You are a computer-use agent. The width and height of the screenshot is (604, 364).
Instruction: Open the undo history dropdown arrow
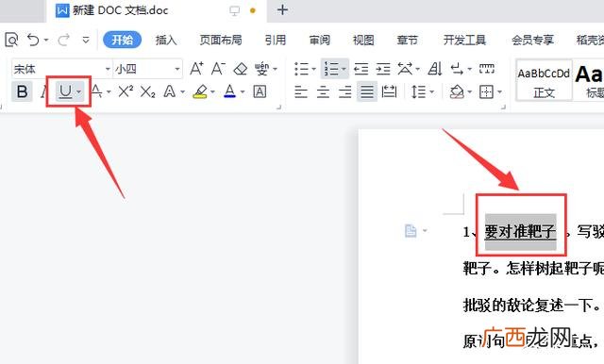click(46, 40)
